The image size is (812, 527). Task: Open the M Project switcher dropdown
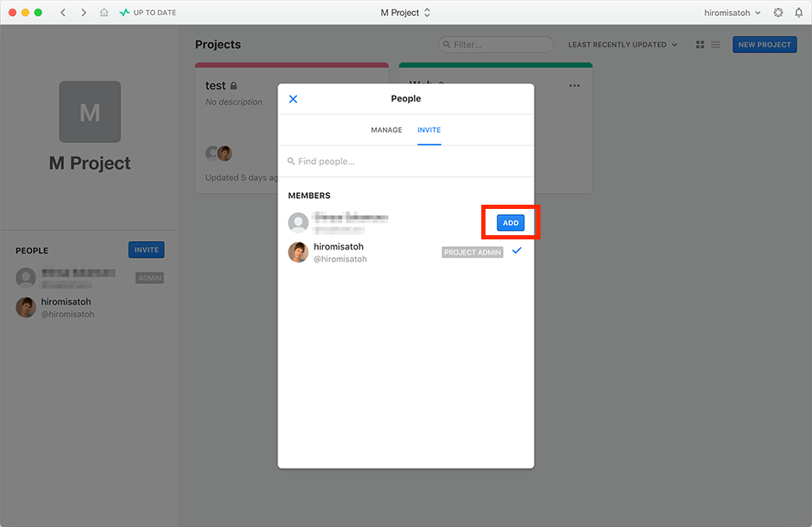pos(405,13)
